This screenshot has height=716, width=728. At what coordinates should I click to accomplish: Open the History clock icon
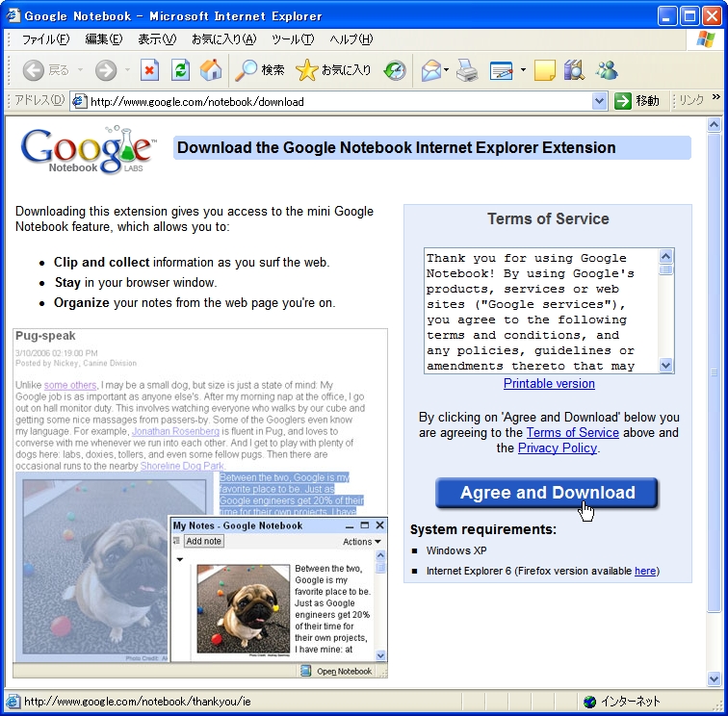[395, 70]
